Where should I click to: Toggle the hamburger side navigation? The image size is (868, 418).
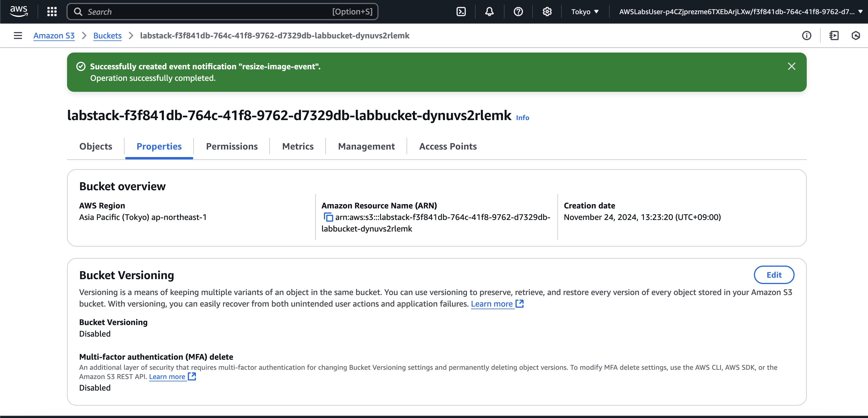coord(18,36)
